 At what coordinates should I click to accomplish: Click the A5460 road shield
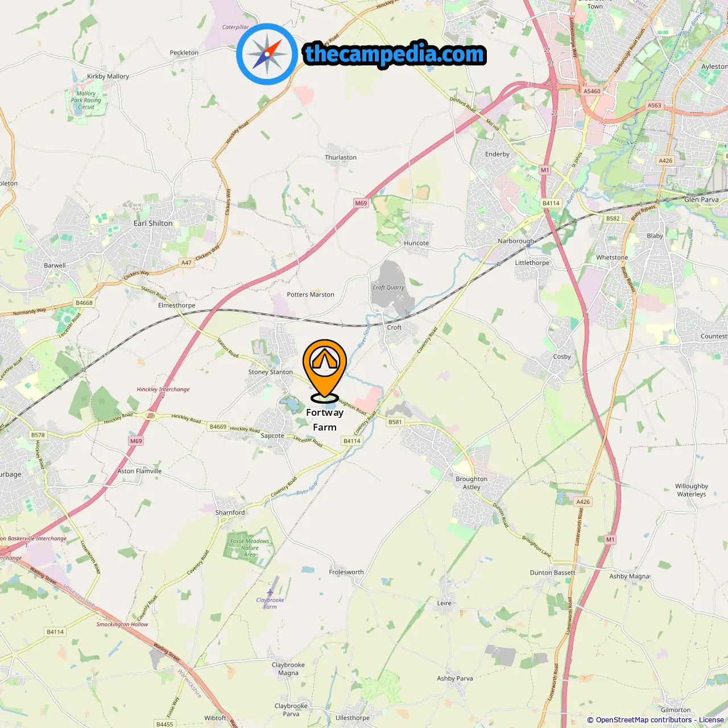coord(592,91)
